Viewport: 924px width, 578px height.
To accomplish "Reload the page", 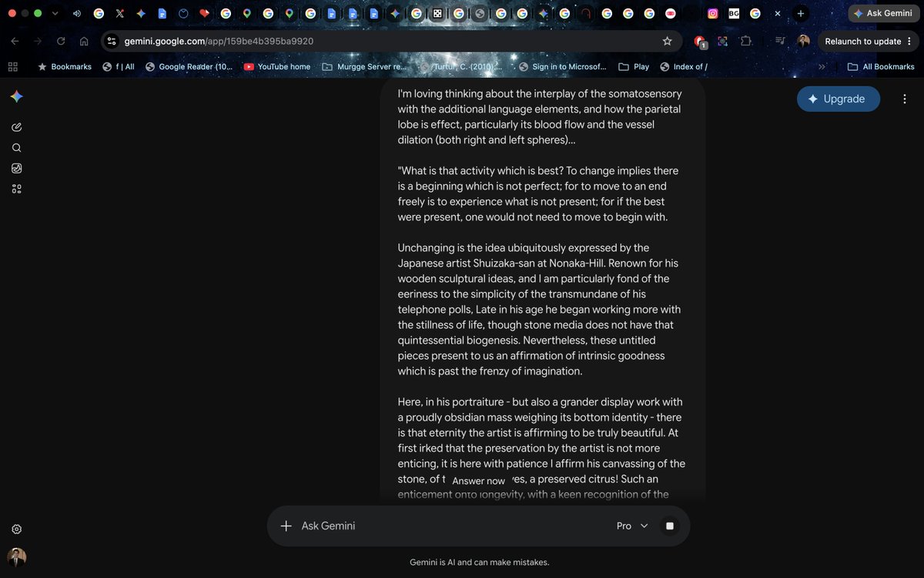I will coord(61,41).
